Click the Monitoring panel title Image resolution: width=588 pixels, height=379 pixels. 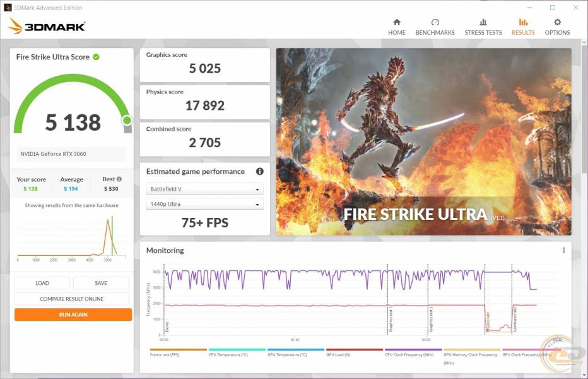165,250
